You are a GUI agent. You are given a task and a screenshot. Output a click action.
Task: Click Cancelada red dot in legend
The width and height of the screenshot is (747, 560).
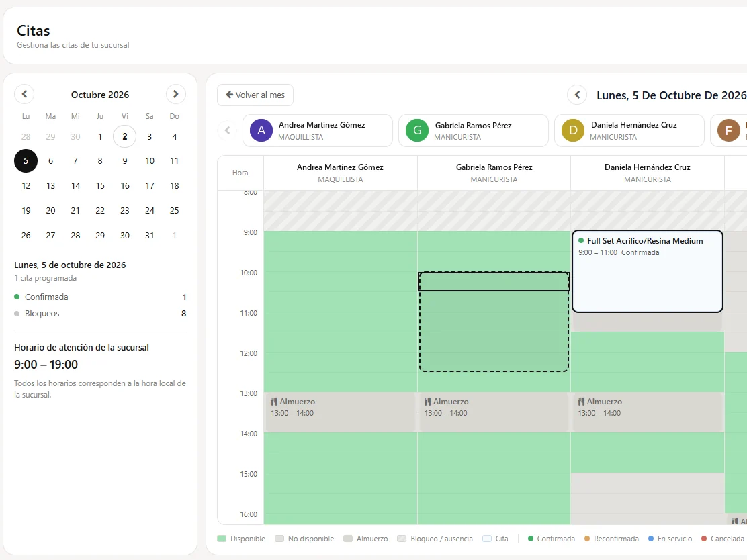click(704, 539)
